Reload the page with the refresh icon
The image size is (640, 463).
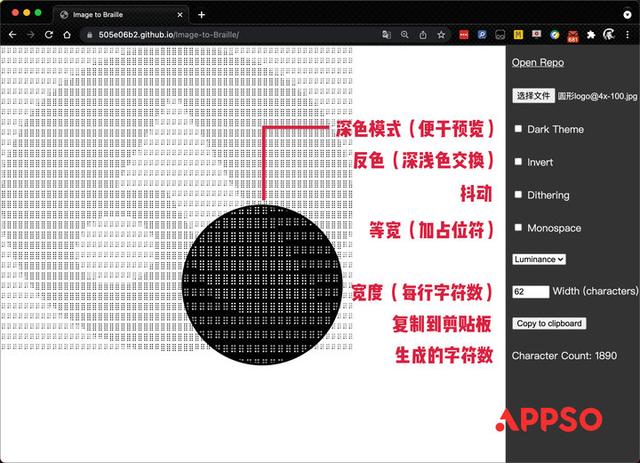click(x=48, y=34)
